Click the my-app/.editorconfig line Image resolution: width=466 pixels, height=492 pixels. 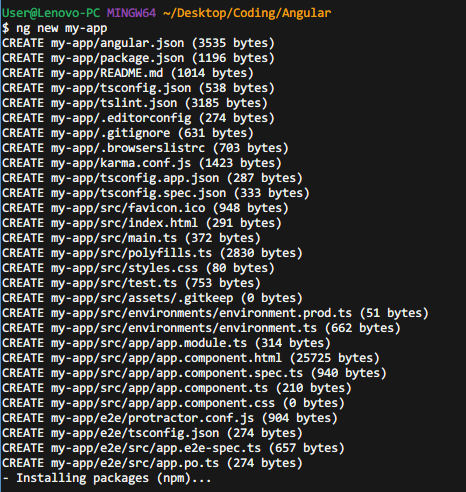pos(138,118)
